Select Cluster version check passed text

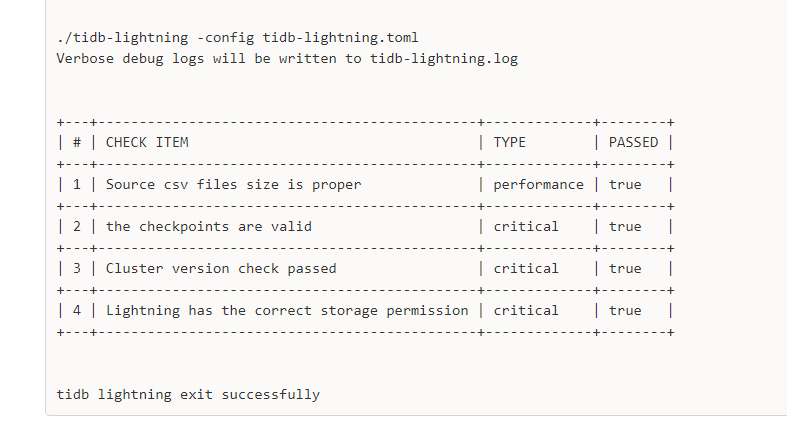(221, 268)
